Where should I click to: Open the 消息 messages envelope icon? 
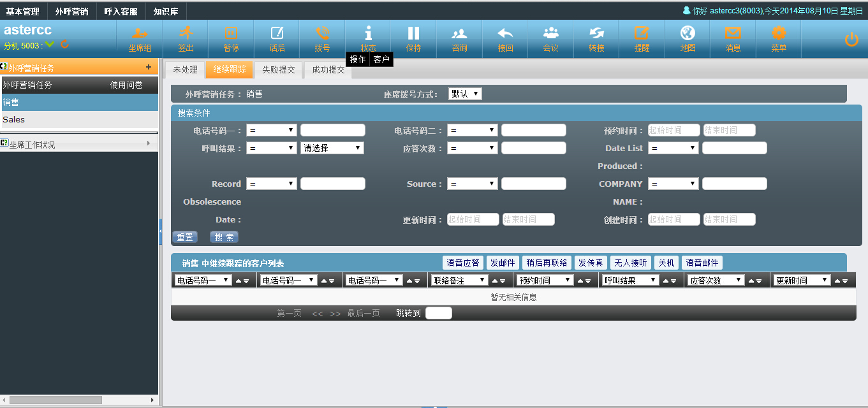[733, 34]
